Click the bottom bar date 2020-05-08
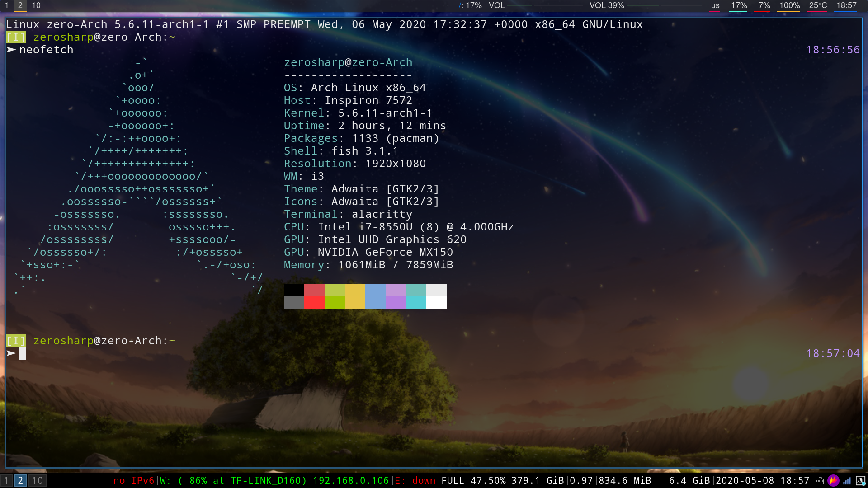The width and height of the screenshot is (868, 488). [745, 480]
